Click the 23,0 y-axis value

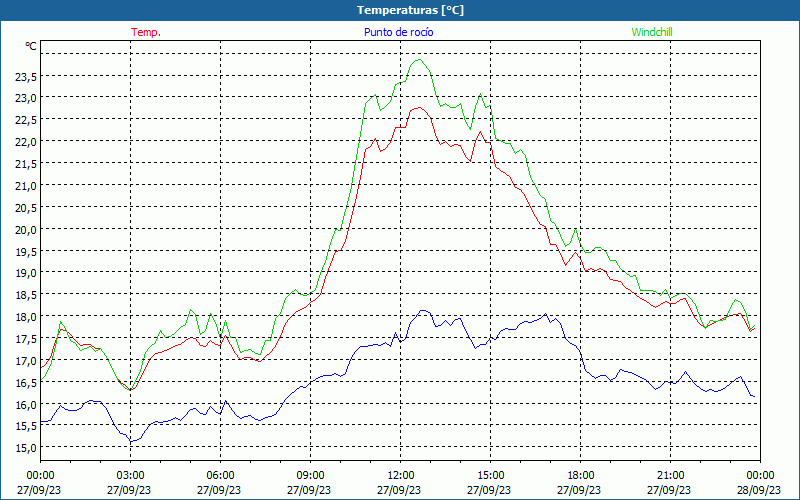click(x=26, y=98)
